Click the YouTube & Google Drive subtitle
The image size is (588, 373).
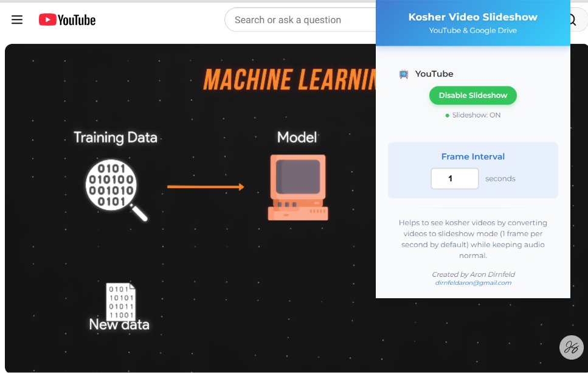coord(472,30)
